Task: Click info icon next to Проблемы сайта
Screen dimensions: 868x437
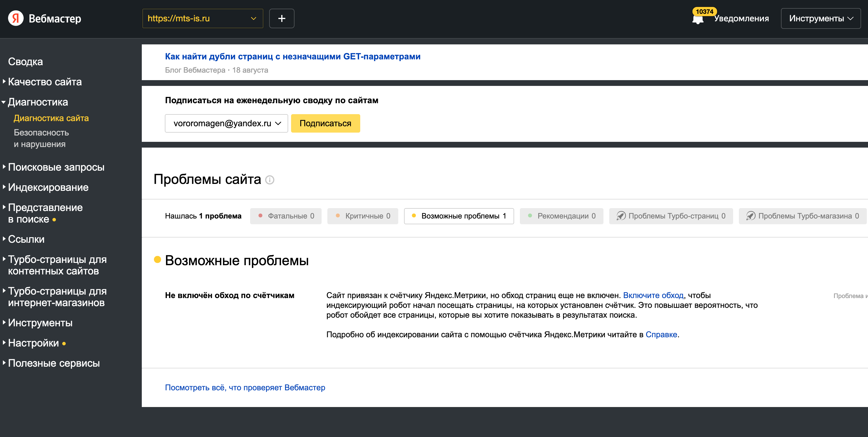Action: 269,180
